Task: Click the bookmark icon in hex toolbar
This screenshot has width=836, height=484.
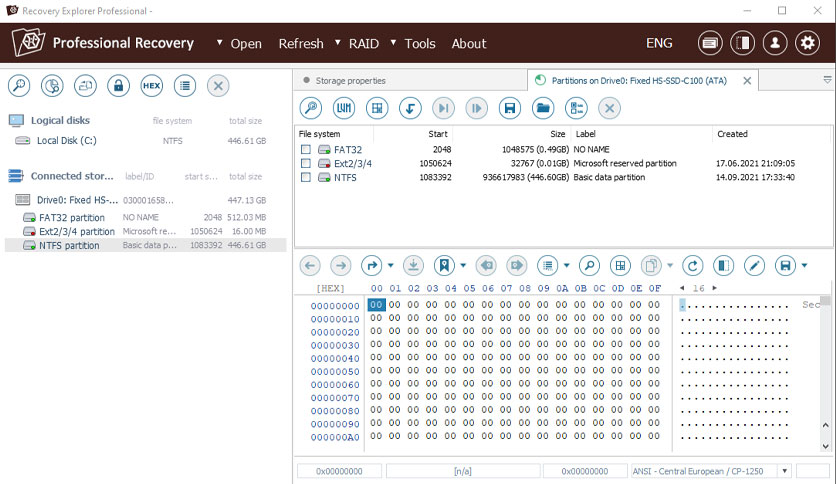Action: (x=444, y=265)
